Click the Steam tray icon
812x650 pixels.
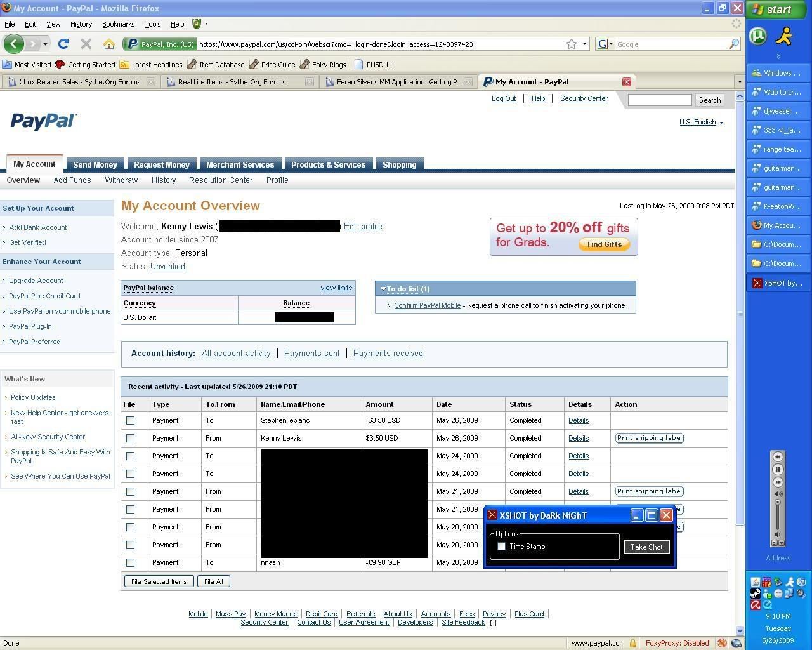756,594
